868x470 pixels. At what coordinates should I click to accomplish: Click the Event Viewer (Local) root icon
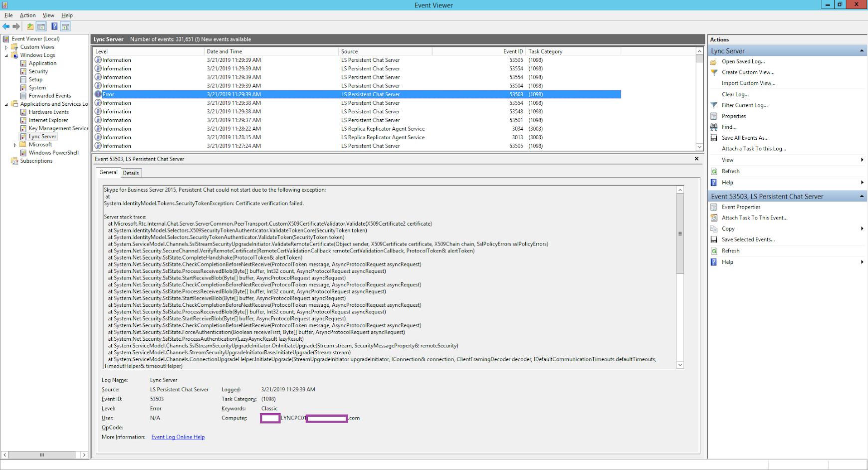6,39
